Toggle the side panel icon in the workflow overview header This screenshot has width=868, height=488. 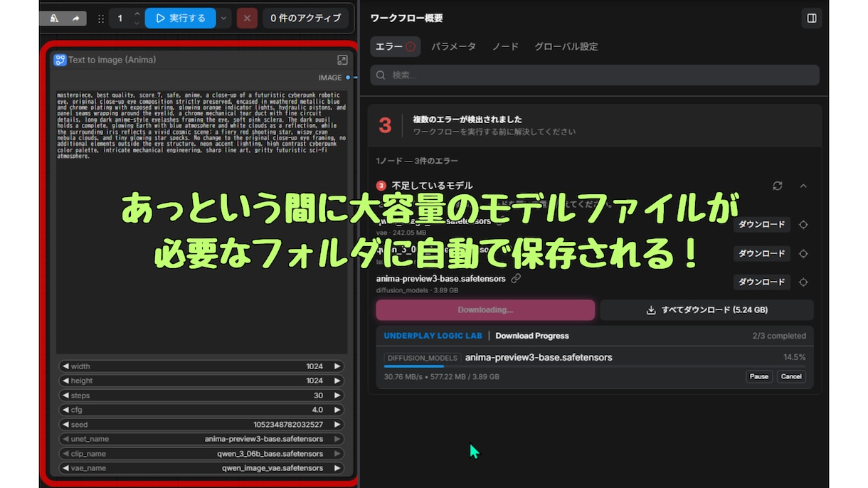(811, 18)
